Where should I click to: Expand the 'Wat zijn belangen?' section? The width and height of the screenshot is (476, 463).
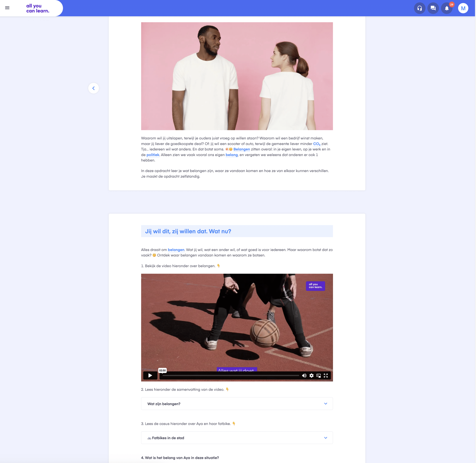coord(164,404)
